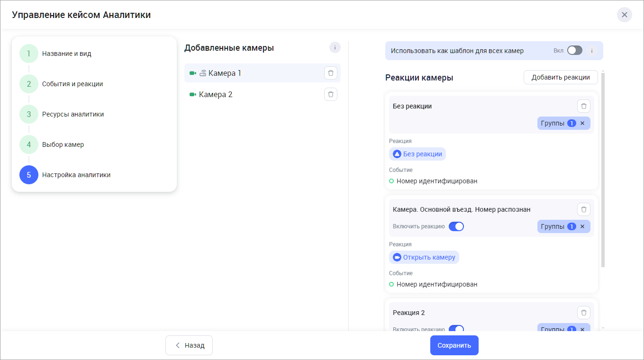Click info icon next to template toggle
The height and width of the screenshot is (360, 644).
tap(591, 51)
